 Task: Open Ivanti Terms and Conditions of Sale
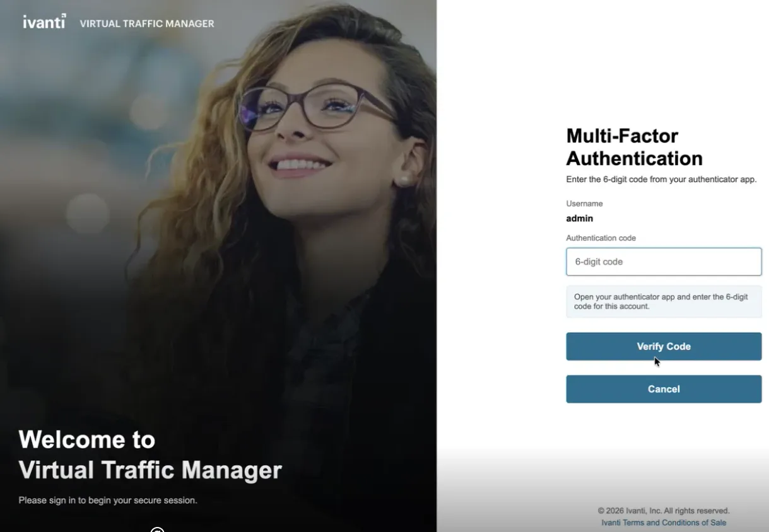664,523
